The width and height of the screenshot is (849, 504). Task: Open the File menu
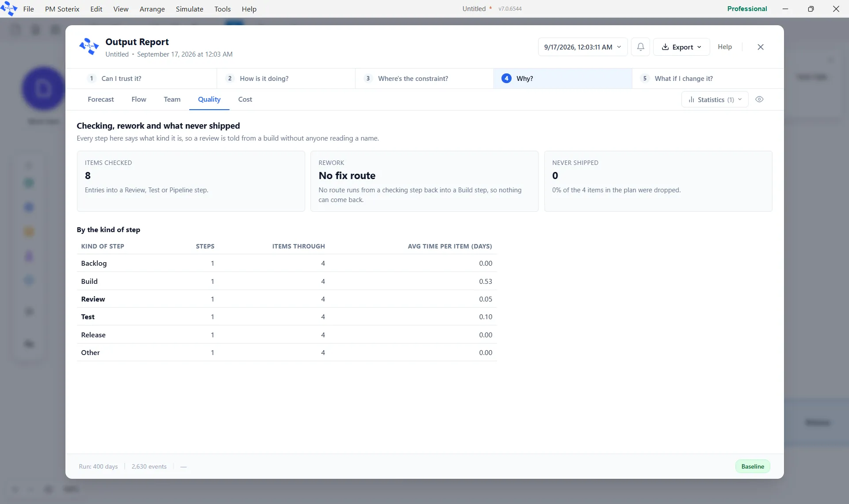coord(28,9)
